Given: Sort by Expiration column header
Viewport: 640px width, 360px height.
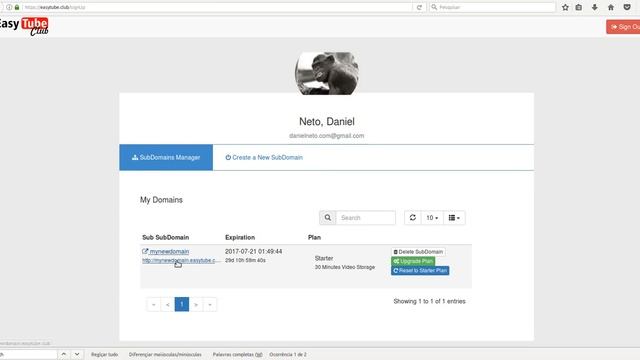Looking at the screenshot, I should pyautogui.click(x=240, y=238).
